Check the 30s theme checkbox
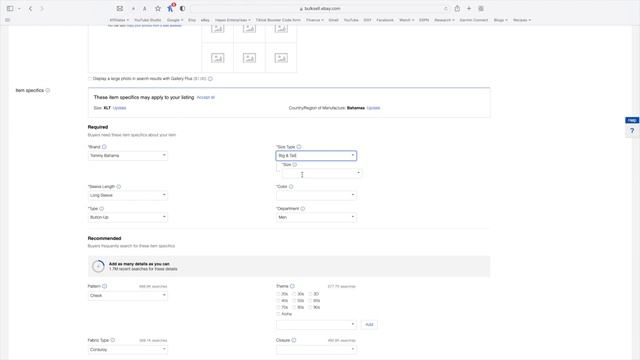 pyautogui.click(x=294, y=294)
